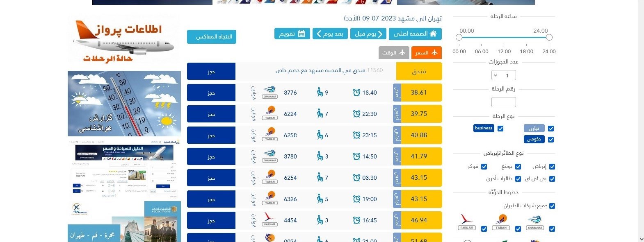This screenshot has height=242, width=644.
Task: Click the chevron arrow on يوم قبل button
Action: [x=381, y=34]
